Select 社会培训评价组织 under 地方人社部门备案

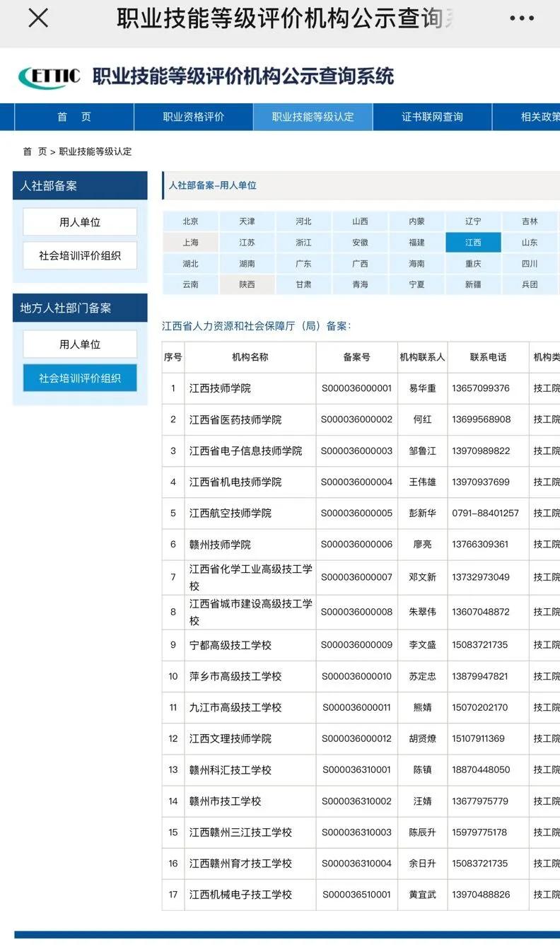[80, 378]
